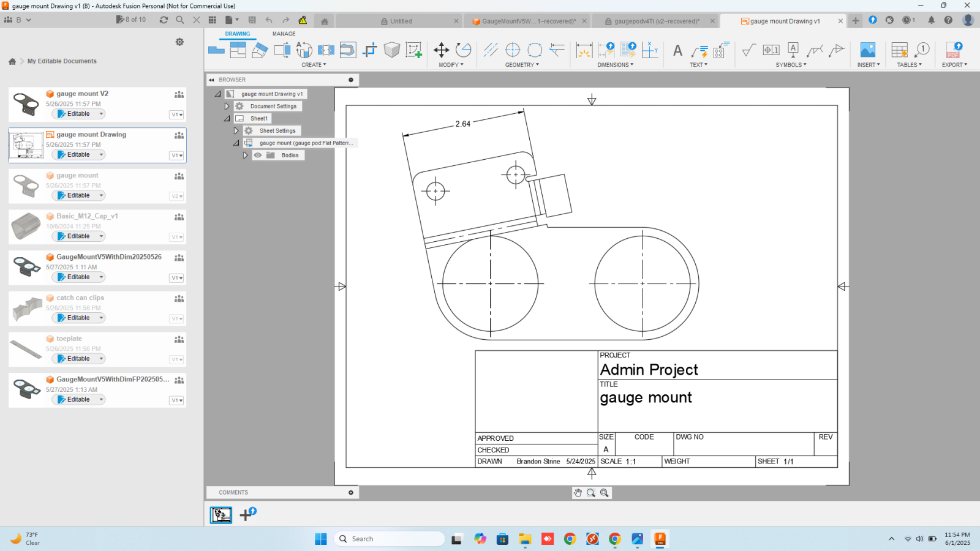
Task: Open the SYMBOLS dropdown menu
Action: [x=791, y=65]
